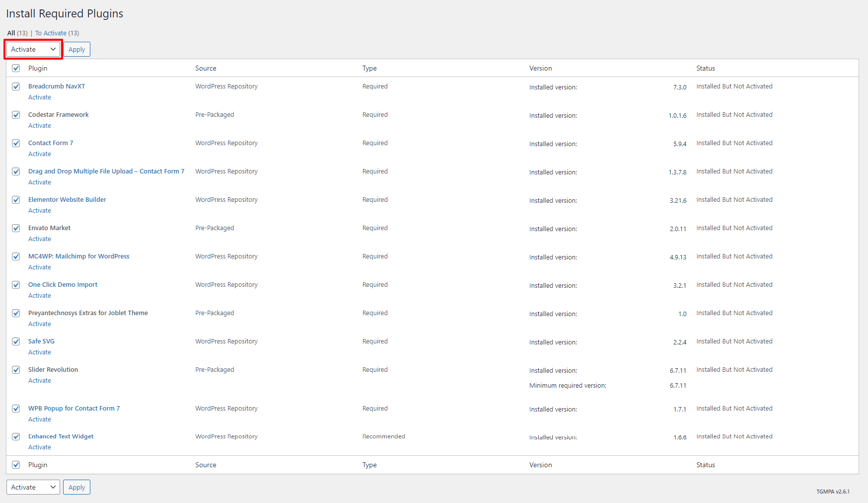868x503 pixels.
Task: Click Elementor installed version value 3.21.6
Action: point(678,201)
